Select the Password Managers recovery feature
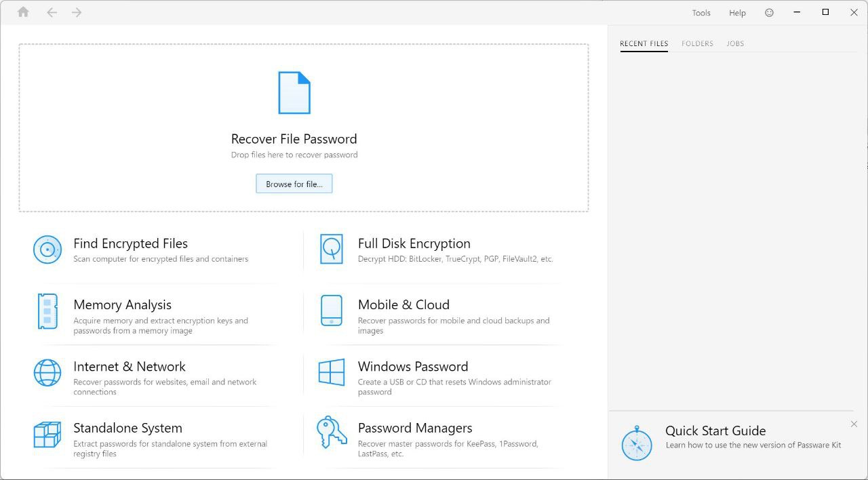 (x=415, y=428)
